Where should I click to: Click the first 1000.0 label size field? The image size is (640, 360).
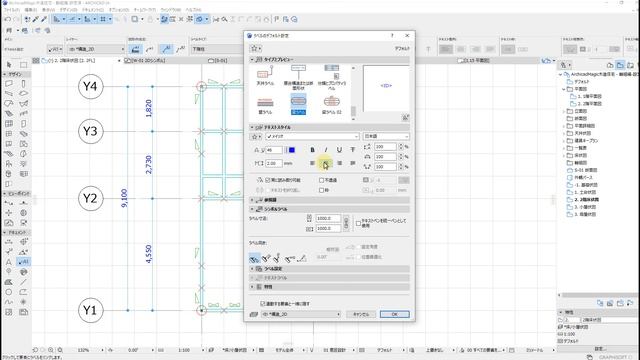[x=328, y=218]
